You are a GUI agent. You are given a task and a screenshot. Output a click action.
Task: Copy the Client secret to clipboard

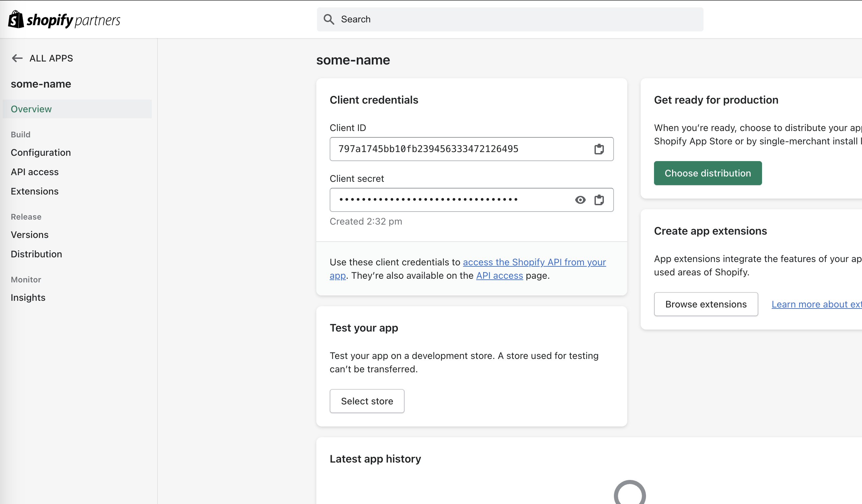599,200
